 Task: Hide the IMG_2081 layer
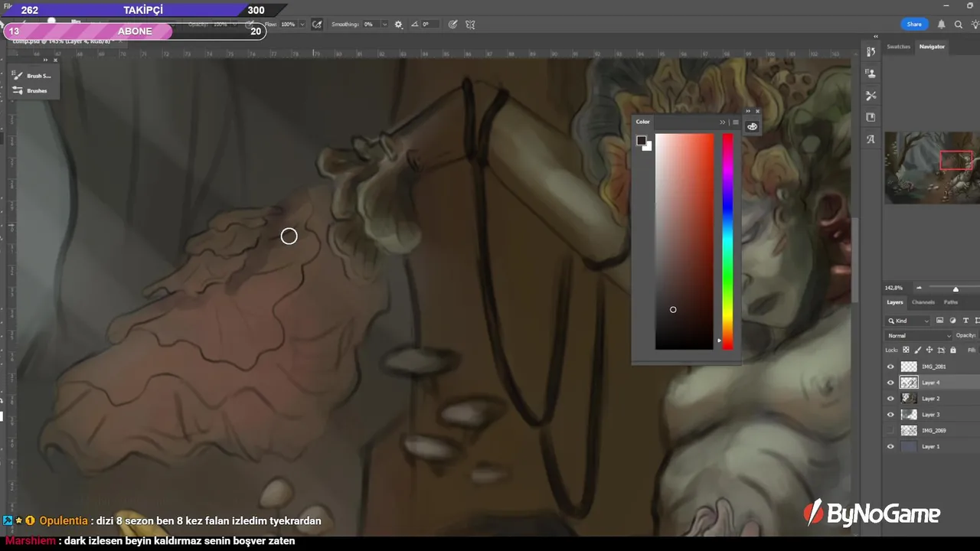click(890, 367)
